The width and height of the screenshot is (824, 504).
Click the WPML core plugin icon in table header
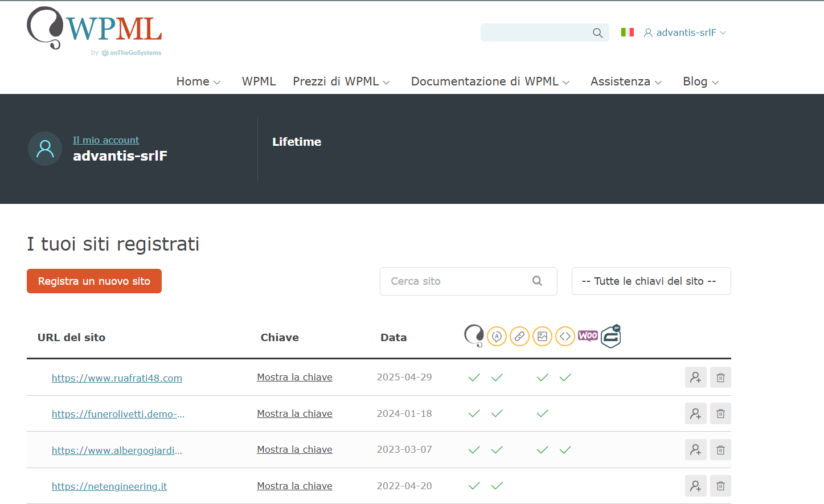coord(474,336)
